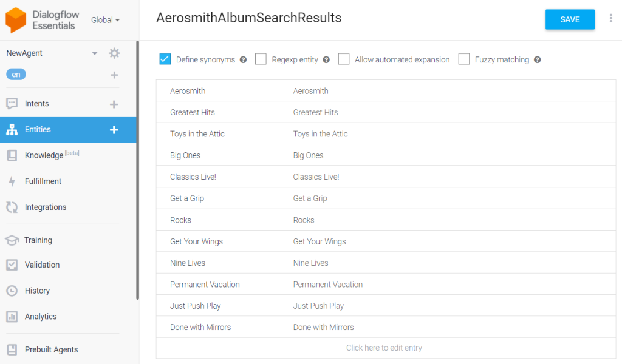
Task: Open the Global region dropdown
Action: 105,20
